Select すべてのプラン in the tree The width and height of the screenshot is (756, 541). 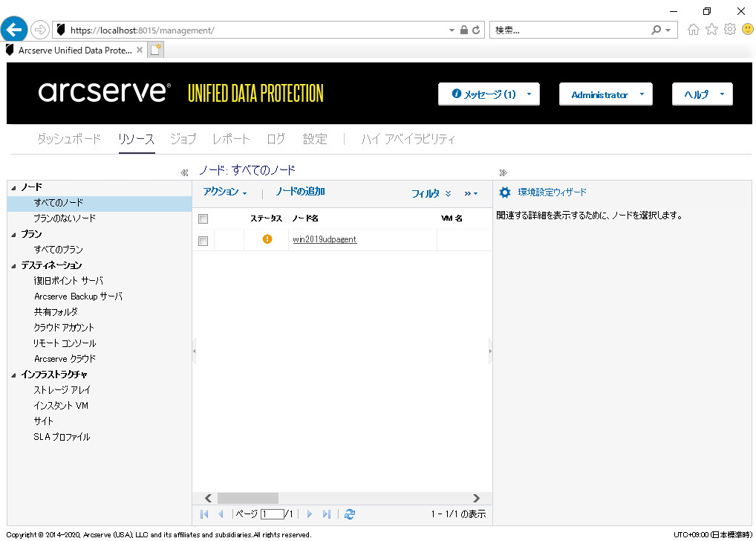pos(58,250)
